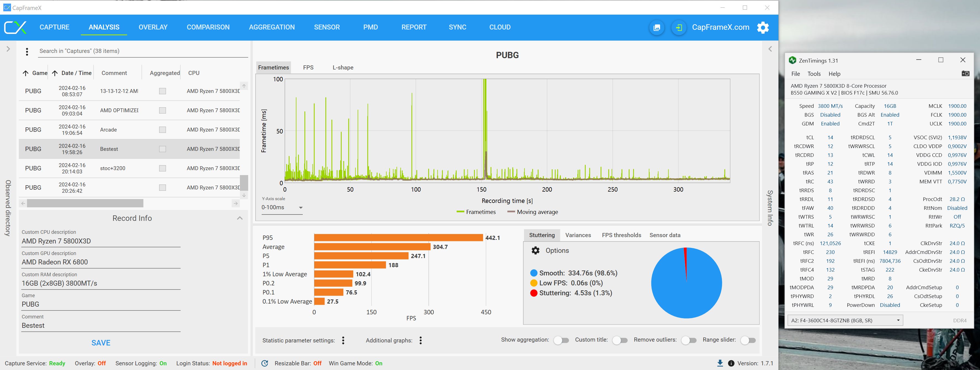
Task: Click horizontal scroll left arrow
Action: pyautogui.click(x=23, y=203)
